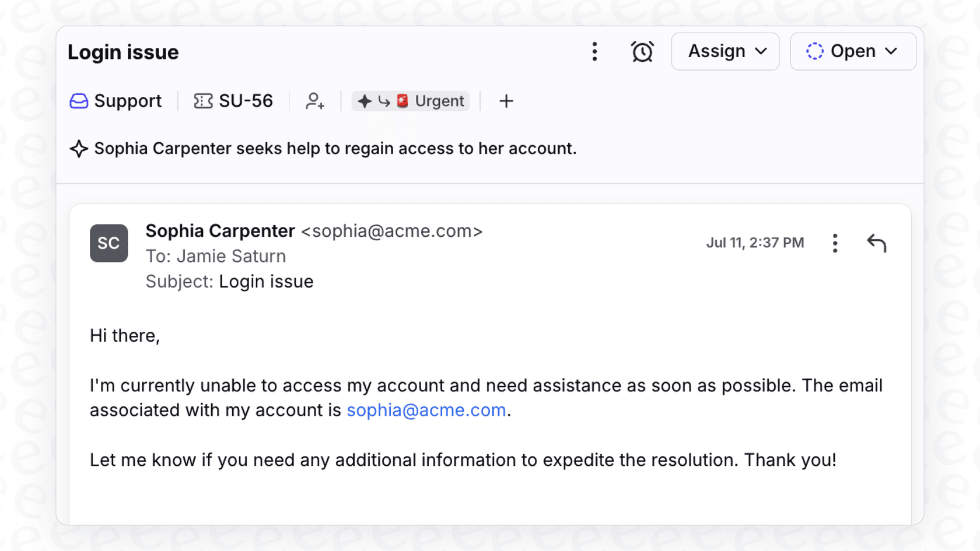Select the Support label
The width and height of the screenshot is (980, 551).
[128, 101]
